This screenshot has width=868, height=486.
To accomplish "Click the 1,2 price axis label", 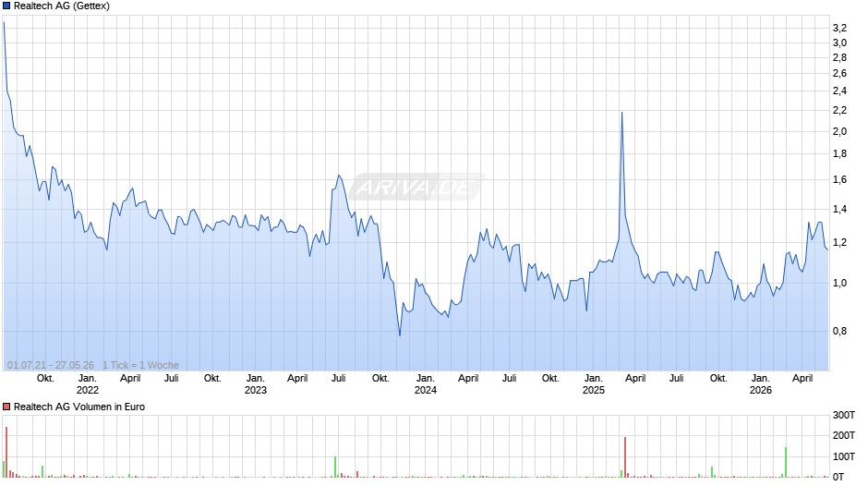I will click(x=839, y=243).
